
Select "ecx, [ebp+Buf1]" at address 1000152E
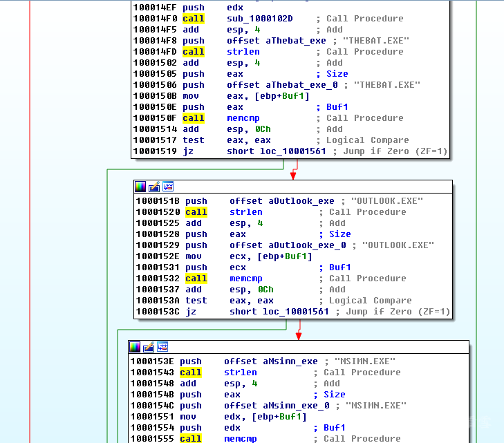(x=270, y=256)
